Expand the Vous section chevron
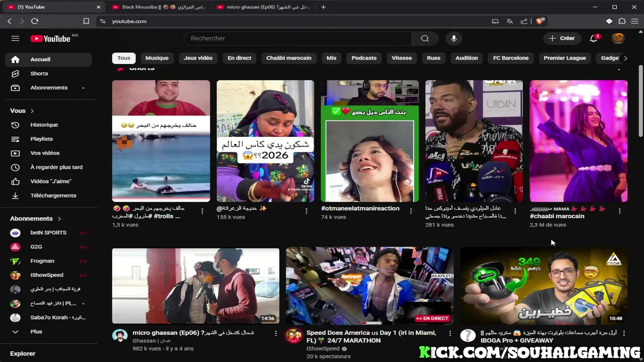 pos(32,111)
